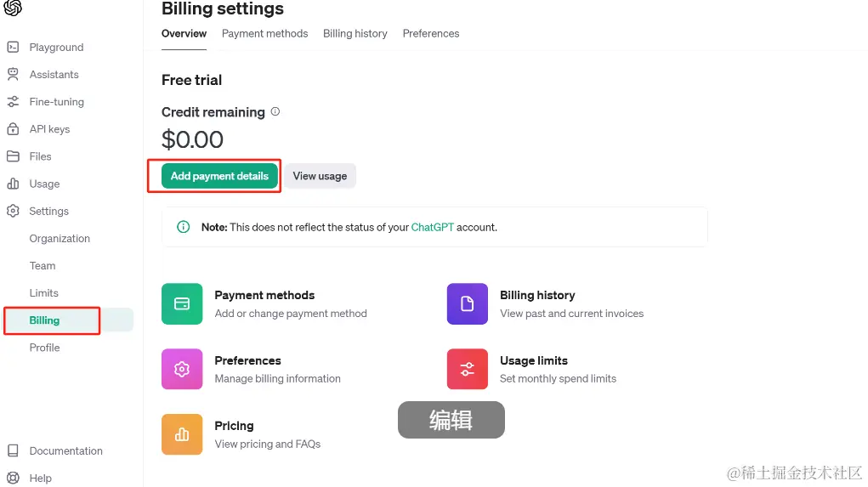Screen dimensions: 868x487
Task: Click the purple Billing history document icon
Action: (x=468, y=303)
